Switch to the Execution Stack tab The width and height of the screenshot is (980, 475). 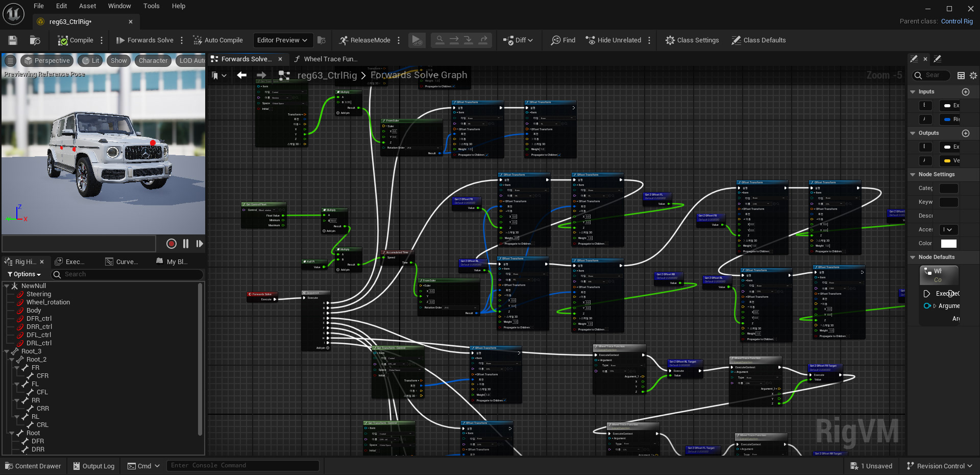pyautogui.click(x=70, y=262)
